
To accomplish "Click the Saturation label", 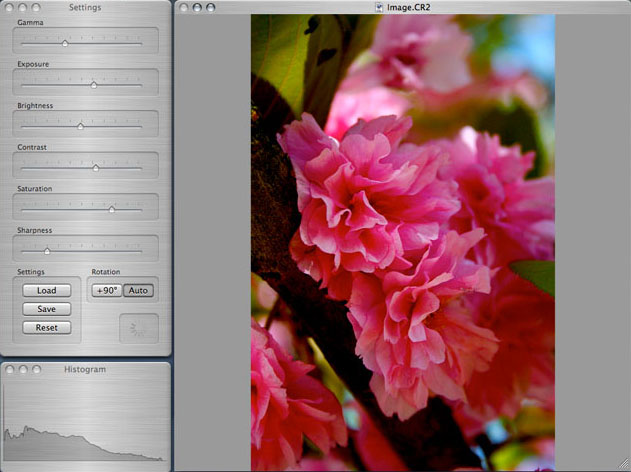I will click(35, 189).
